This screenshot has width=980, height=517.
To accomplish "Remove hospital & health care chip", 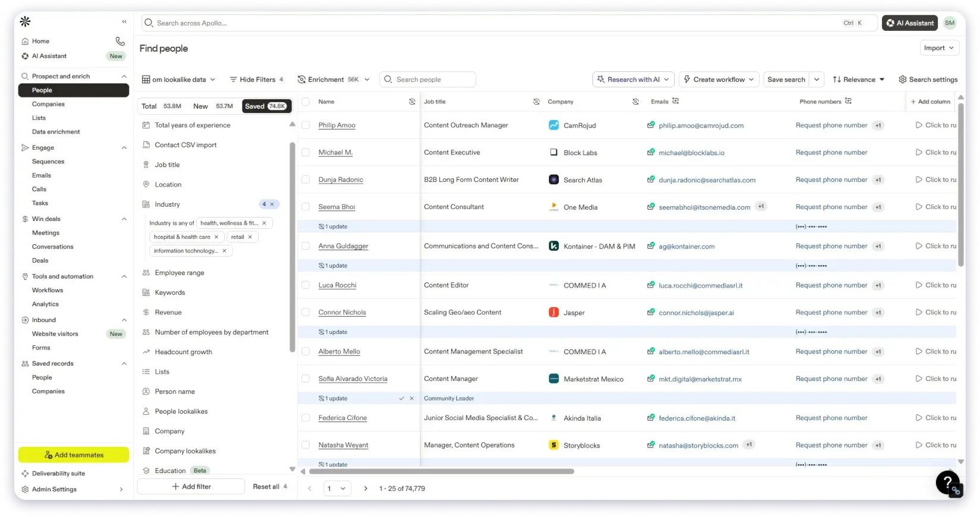I will point(216,237).
